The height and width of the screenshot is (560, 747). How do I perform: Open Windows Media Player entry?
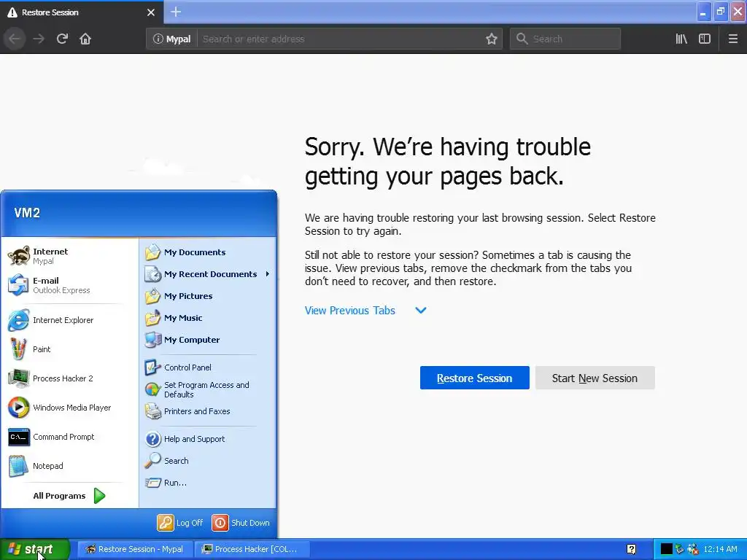pyautogui.click(x=70, y=408)
